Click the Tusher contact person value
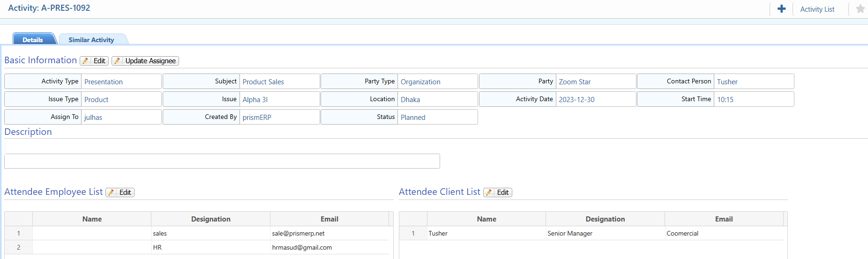868x259 pixels. point(727,81)
